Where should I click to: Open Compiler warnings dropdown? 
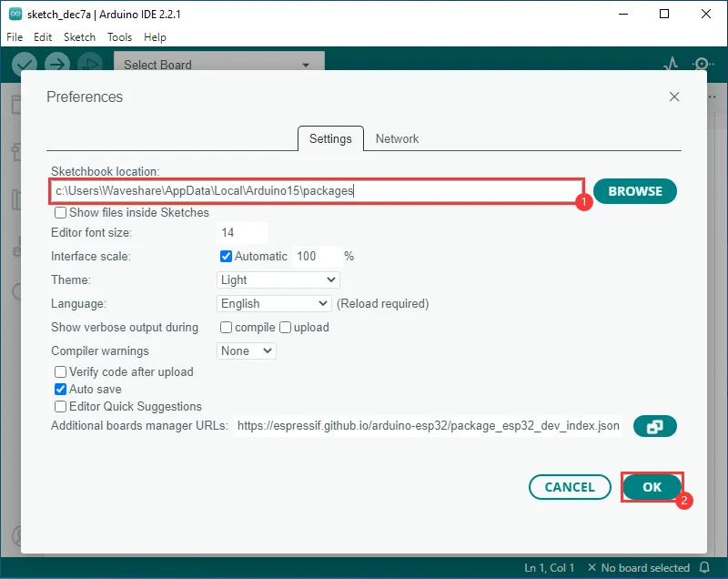[247, 351]
